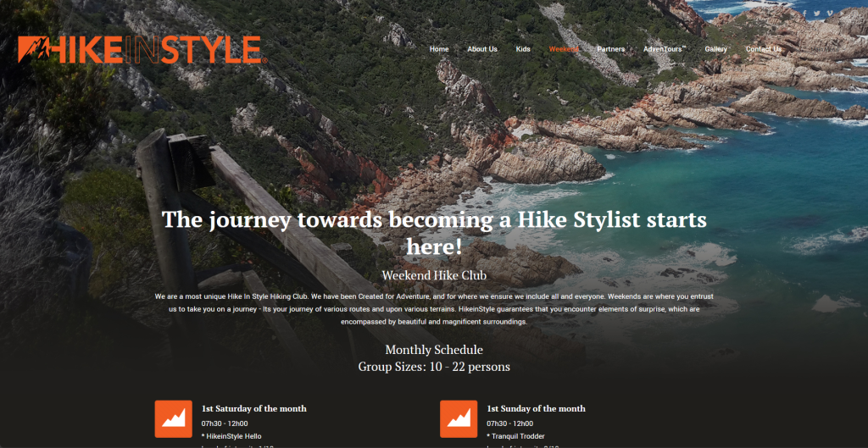
Task: Open the Weekends menu item
Action: tap(564, 49)
